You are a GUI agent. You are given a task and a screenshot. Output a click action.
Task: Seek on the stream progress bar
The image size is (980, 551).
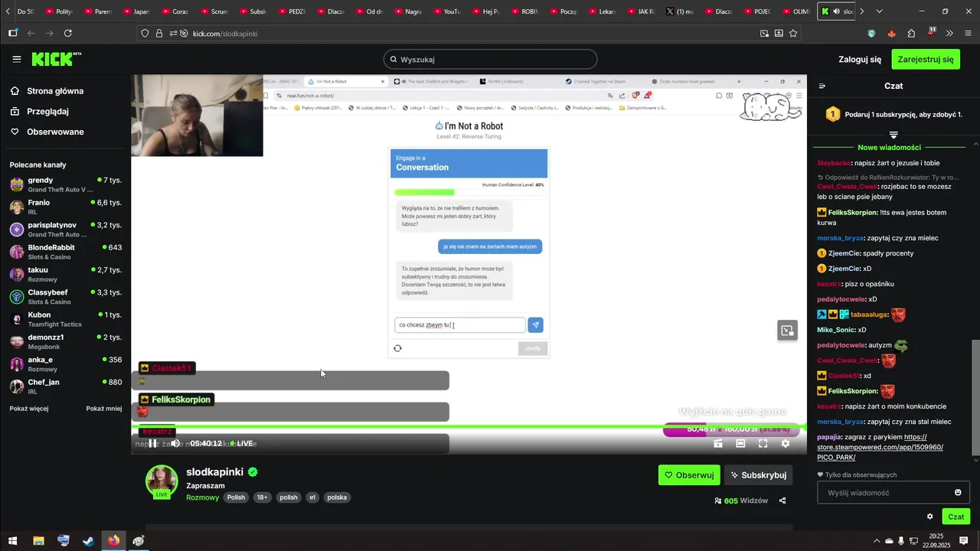(469, 426)
